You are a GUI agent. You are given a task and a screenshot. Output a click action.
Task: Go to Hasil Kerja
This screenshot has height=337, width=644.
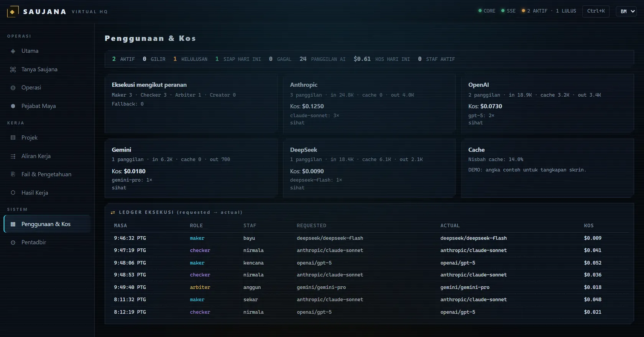47,193
